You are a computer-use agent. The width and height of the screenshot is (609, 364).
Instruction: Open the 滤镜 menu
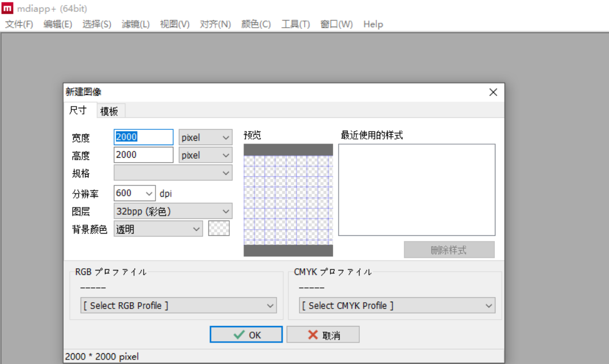pyautogui.click(x=136, y=24)
